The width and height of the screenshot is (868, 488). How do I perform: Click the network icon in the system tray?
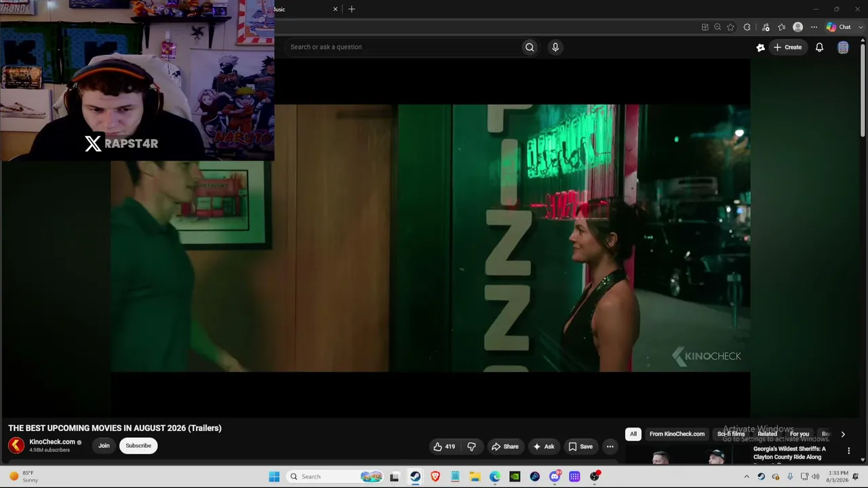[x=804, y=476]
